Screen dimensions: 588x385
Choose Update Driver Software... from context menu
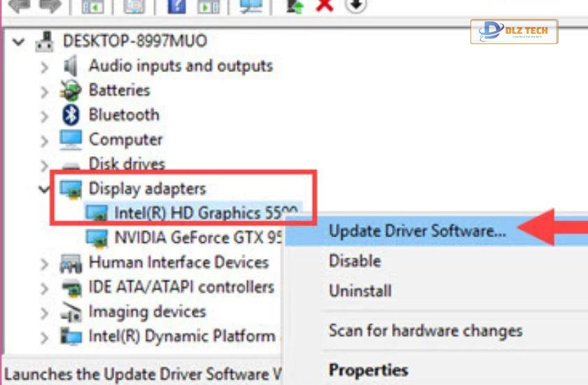437,231
